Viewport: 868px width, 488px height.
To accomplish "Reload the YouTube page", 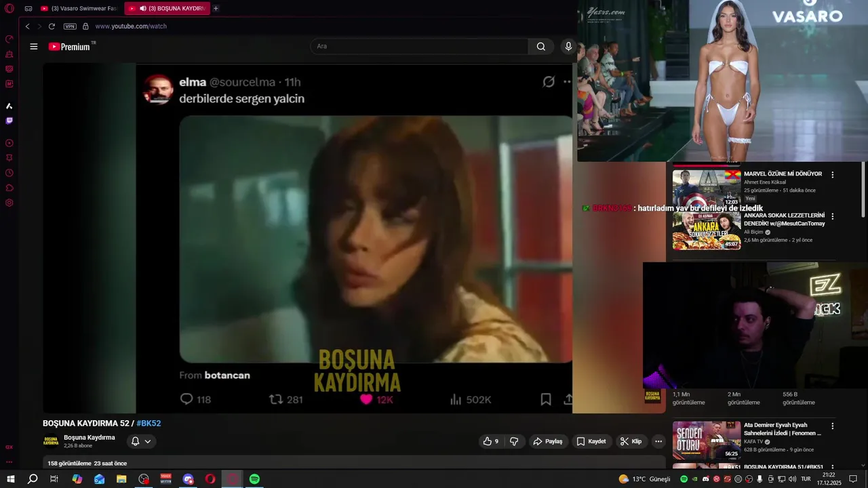I will pos(52,26).
